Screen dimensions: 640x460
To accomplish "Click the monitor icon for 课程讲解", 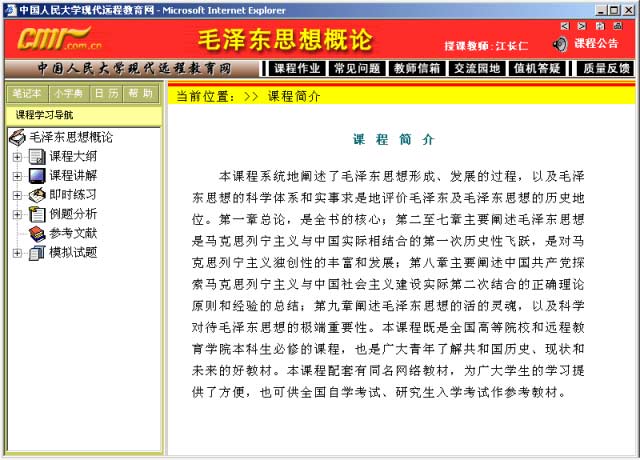I will coord(37,176).
